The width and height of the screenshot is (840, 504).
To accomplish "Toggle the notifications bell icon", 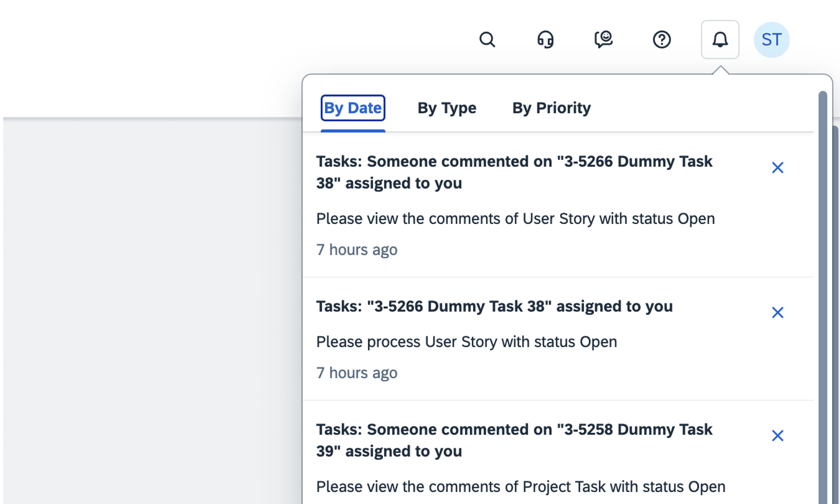I will 720,40.
